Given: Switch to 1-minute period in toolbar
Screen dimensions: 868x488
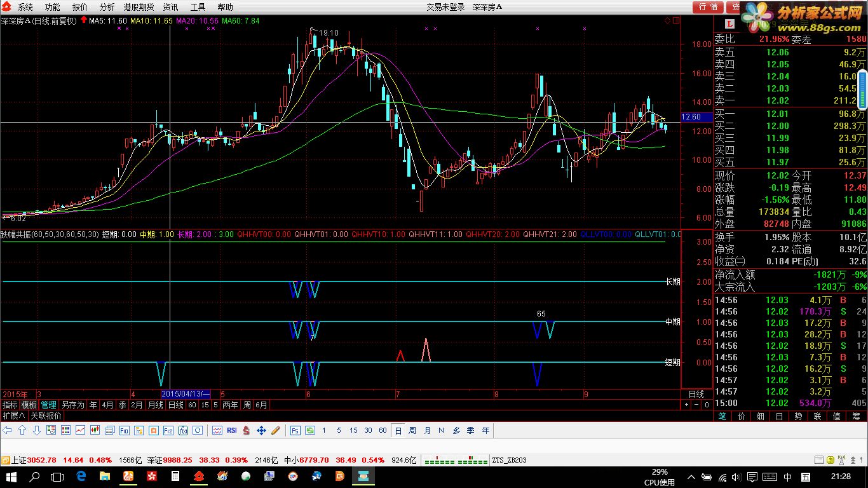Looking at the screenshot, I should [324, 430].
